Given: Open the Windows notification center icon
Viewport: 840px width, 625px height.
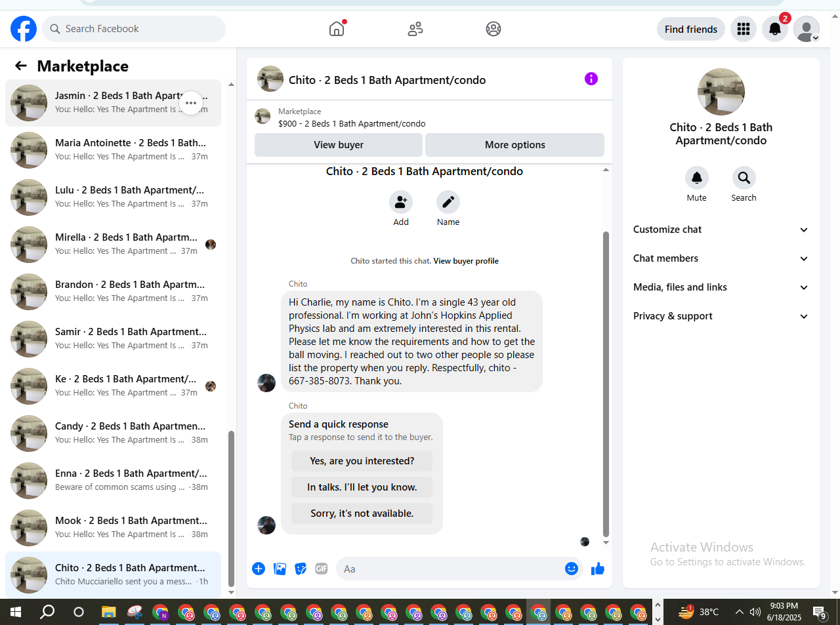Looking at the screenshot, I should (820, 613).
